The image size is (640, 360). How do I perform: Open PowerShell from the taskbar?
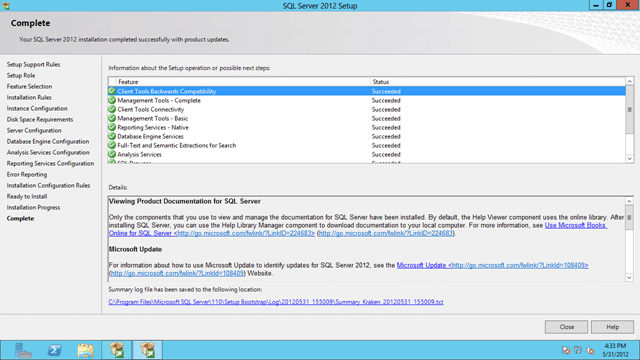(54, 350)
